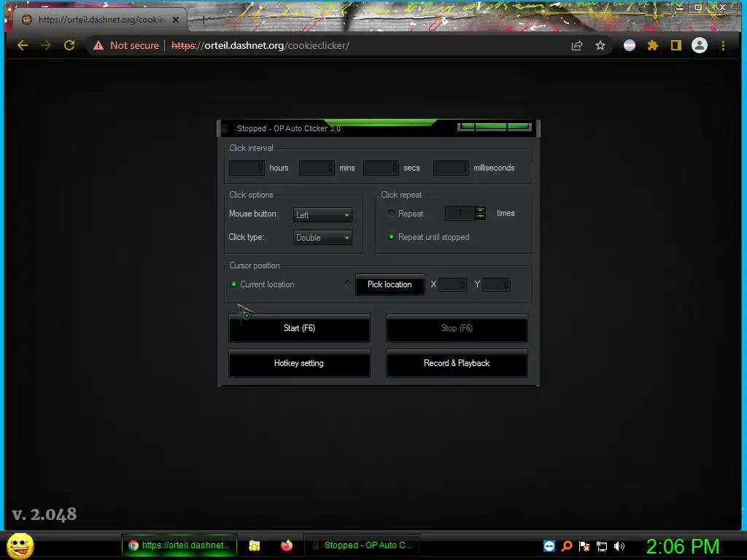Image resolution: width=747 pixels, height=560 pixels.
Task: Select the radio button beside Pick location
Action: click(348, 284)
